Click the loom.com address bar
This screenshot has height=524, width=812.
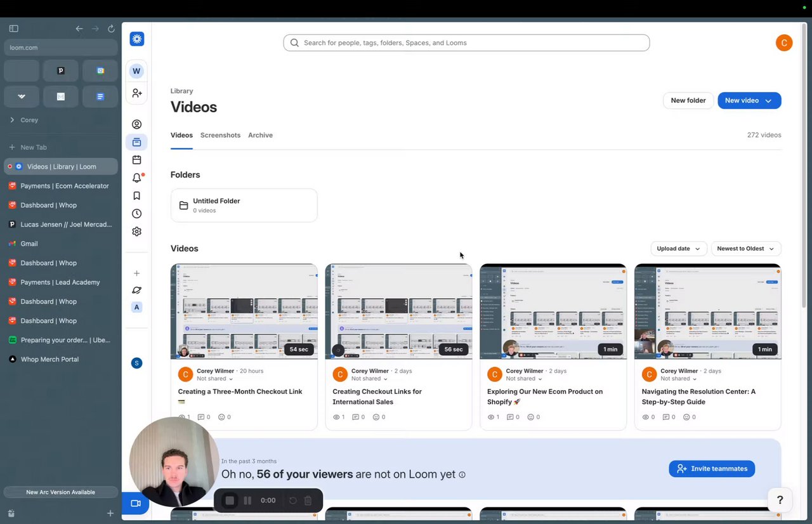pos(61,48)
